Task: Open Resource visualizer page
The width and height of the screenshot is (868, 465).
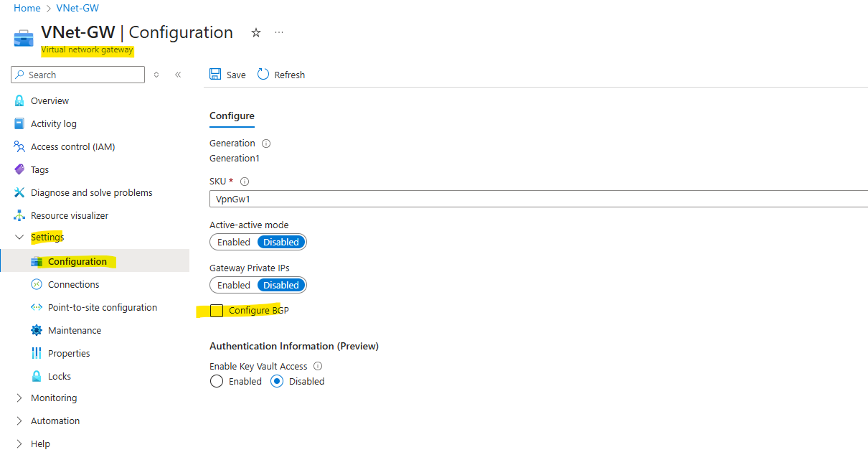Action: (70, 215)
